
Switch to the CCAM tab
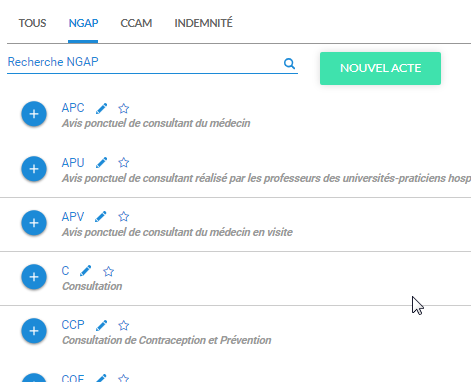136,23
